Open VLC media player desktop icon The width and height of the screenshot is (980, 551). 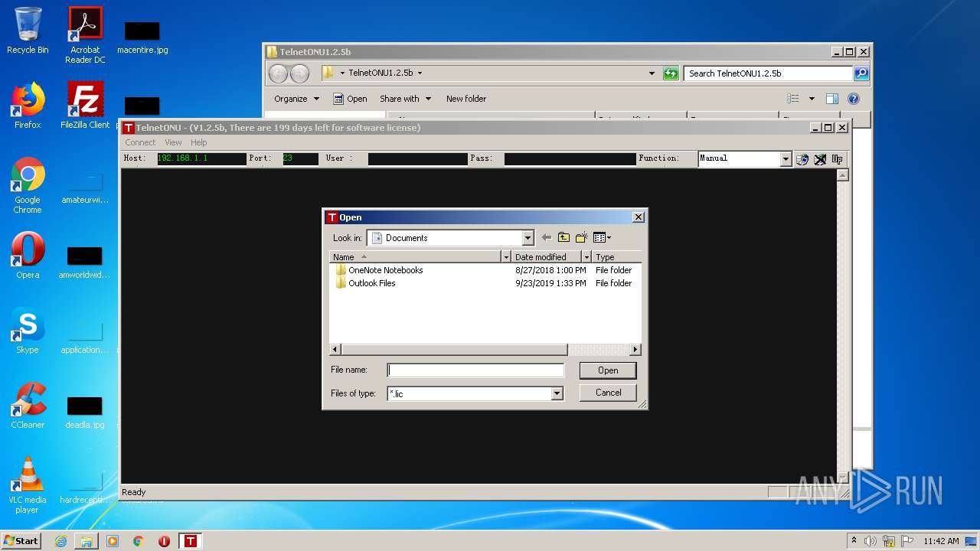[x=28, y=485]
